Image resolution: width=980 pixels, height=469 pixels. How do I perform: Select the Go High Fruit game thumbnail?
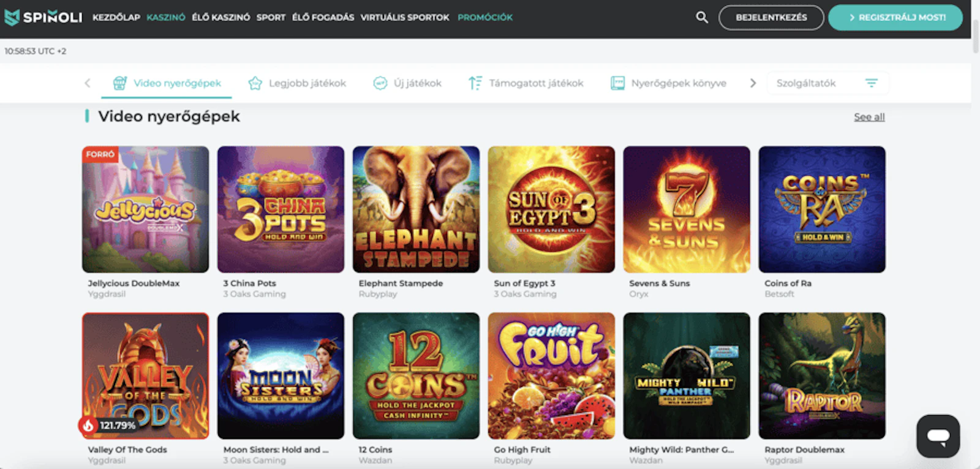[551, 376]
